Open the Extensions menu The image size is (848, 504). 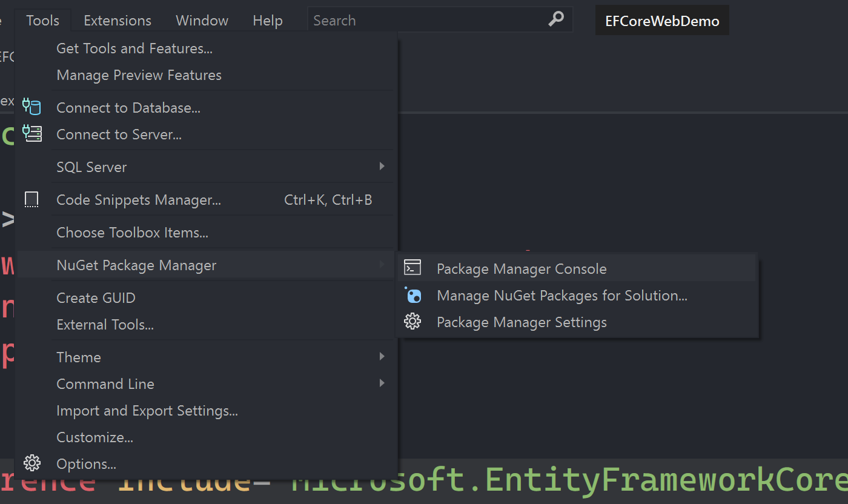click(117, 19)
